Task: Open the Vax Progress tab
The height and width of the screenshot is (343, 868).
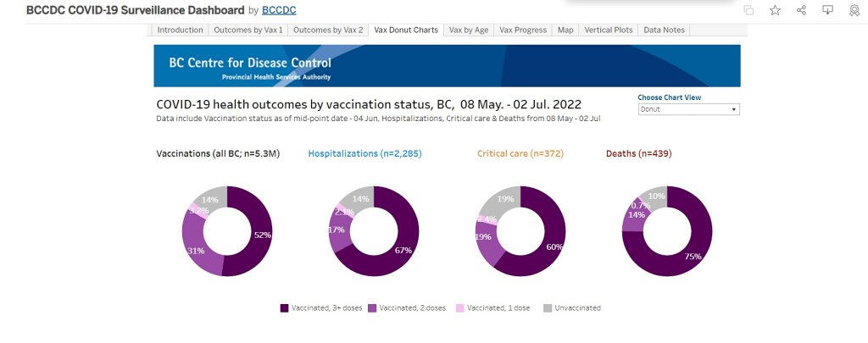Action: pyautogui.click(x=523, y=30)
